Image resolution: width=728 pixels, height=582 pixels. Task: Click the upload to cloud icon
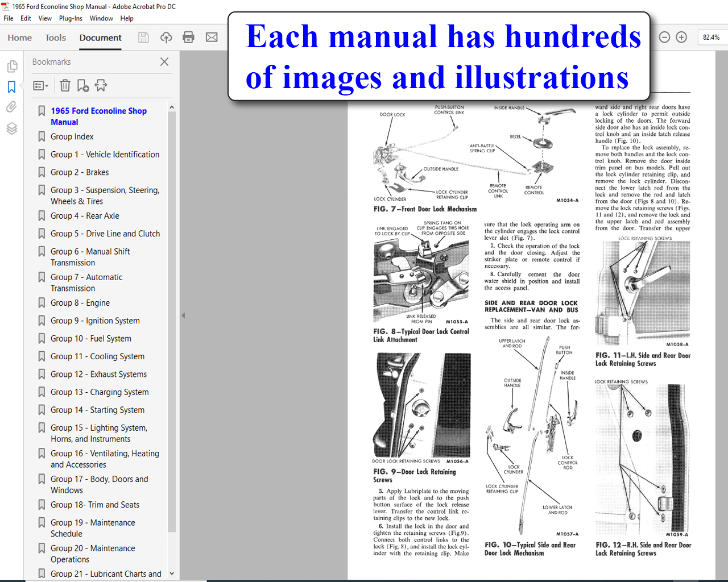coord(166,38)
